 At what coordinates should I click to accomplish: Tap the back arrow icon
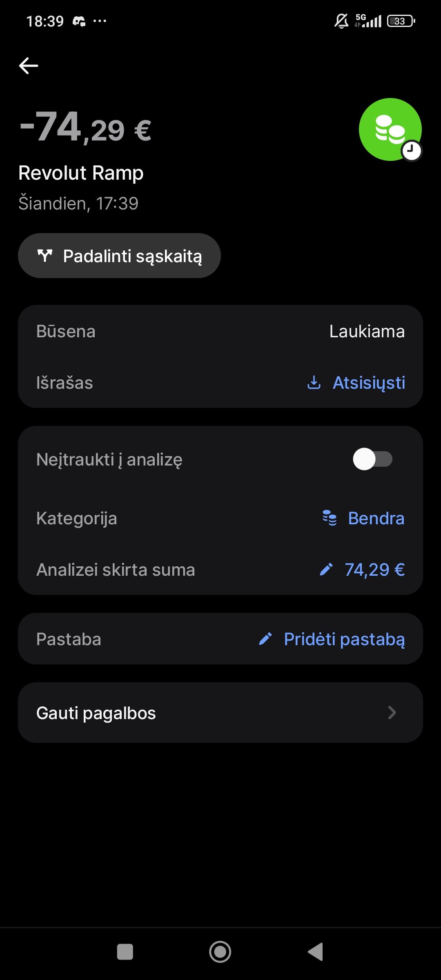[29, 66]
